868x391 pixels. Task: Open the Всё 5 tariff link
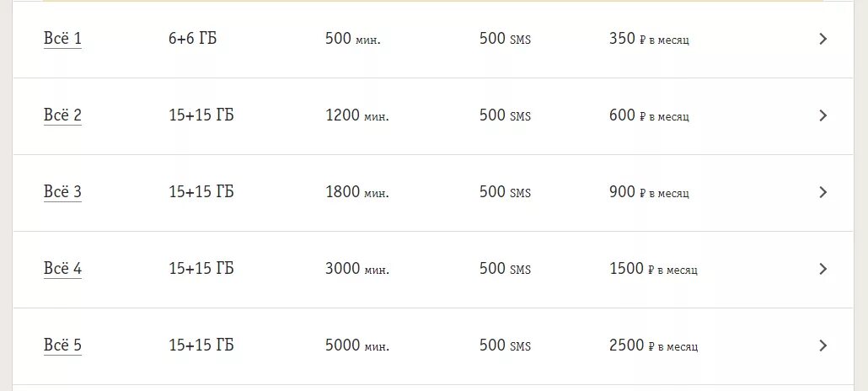[x=62, y=345]
